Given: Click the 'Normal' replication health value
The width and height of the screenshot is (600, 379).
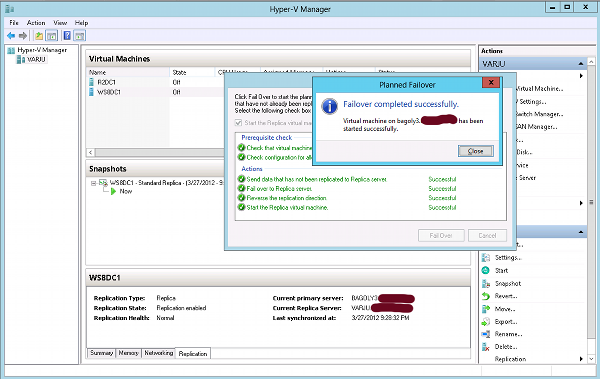Looking at the screenshot, I should pos(165,318).
